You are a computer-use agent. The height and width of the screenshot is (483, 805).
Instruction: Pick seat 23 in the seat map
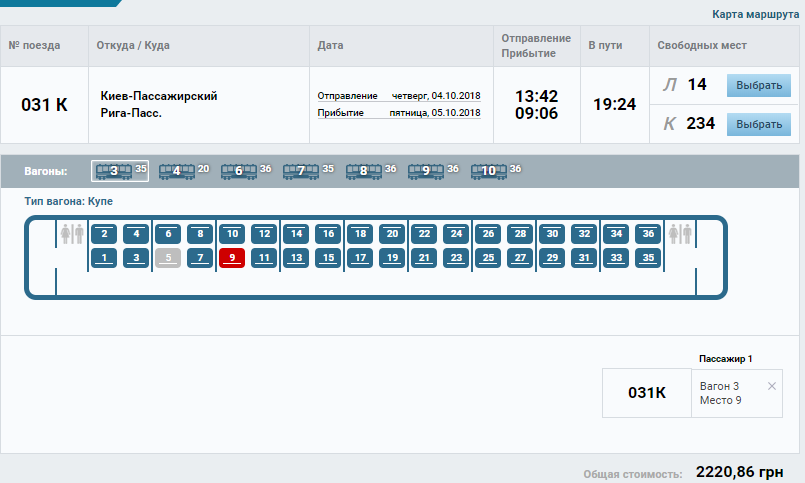456,258
